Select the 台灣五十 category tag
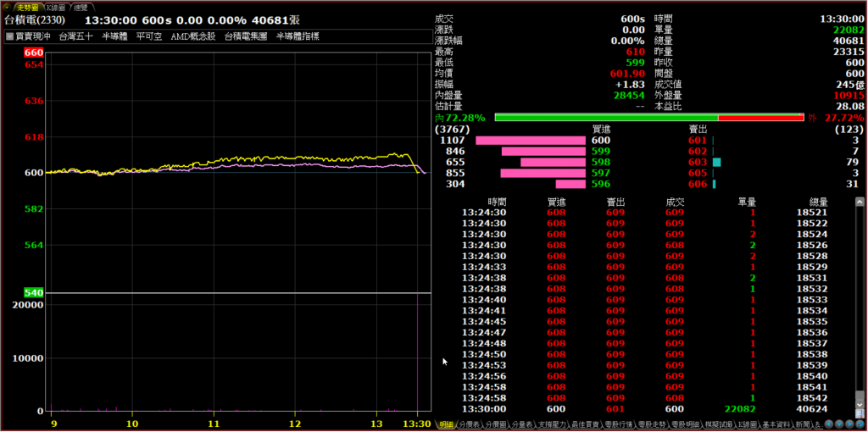868x432 pixels. coord(75,36)
